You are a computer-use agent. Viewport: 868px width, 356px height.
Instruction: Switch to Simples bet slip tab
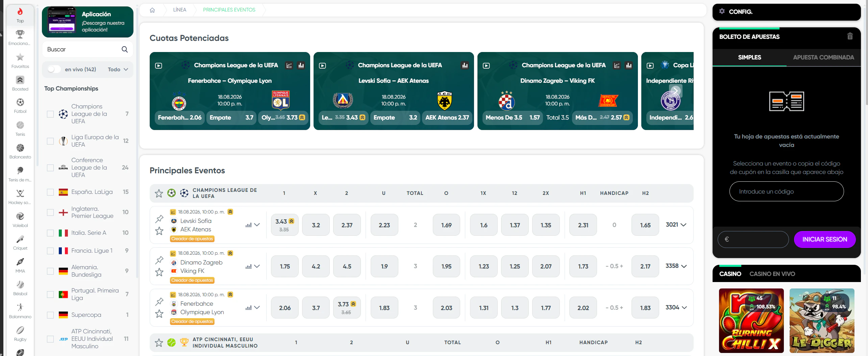click(749, 57)
